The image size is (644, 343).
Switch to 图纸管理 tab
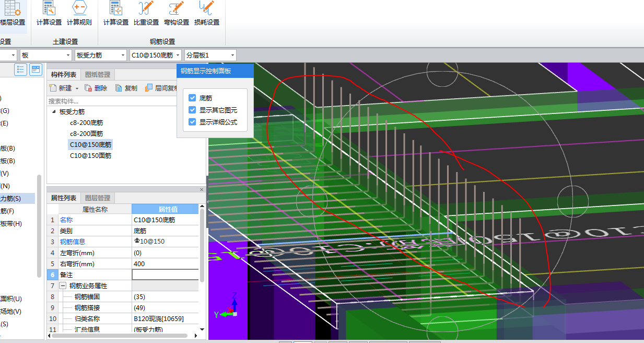pos(98,75)
